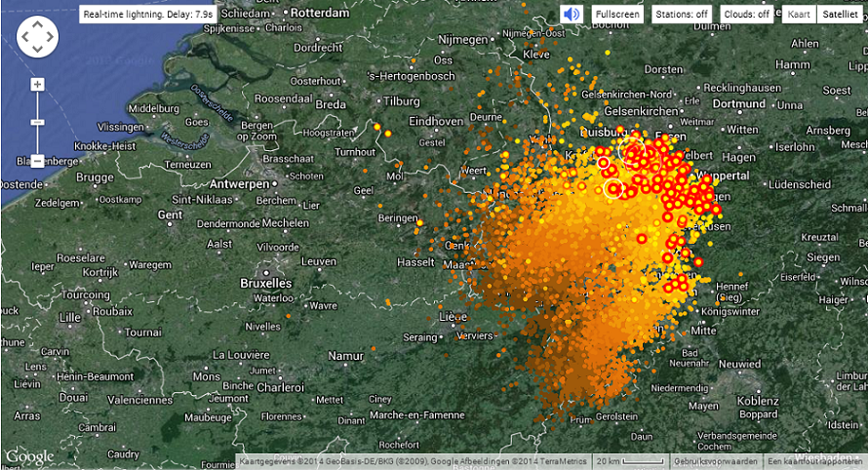Click the Brugge city label

click(x=96, y=177)
